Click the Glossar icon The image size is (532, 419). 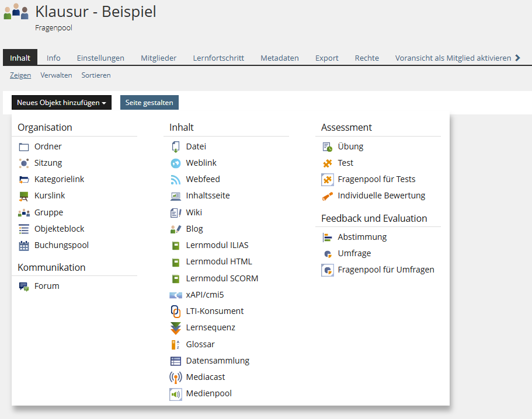175,344
